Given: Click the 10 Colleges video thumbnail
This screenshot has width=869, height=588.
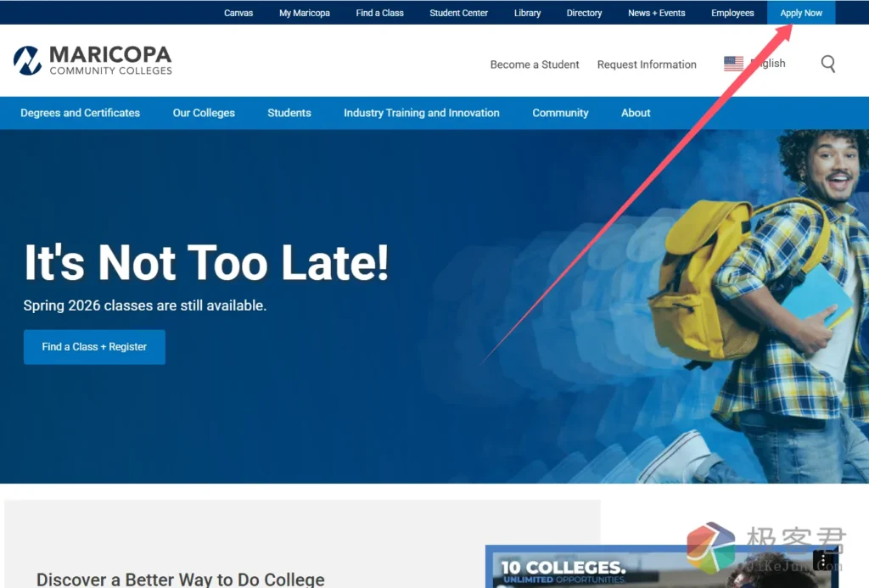Looking at the screenshot, I should (x=645, y=567).
